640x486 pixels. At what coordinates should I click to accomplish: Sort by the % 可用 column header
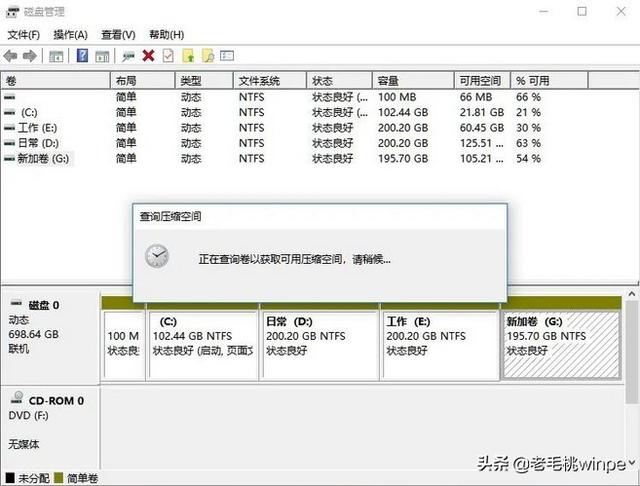coord(549,81)
